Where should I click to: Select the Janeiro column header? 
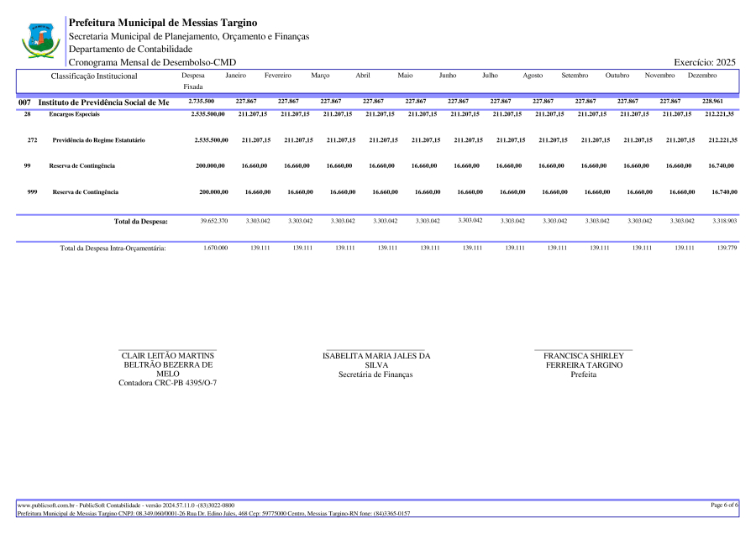(236, 76)
